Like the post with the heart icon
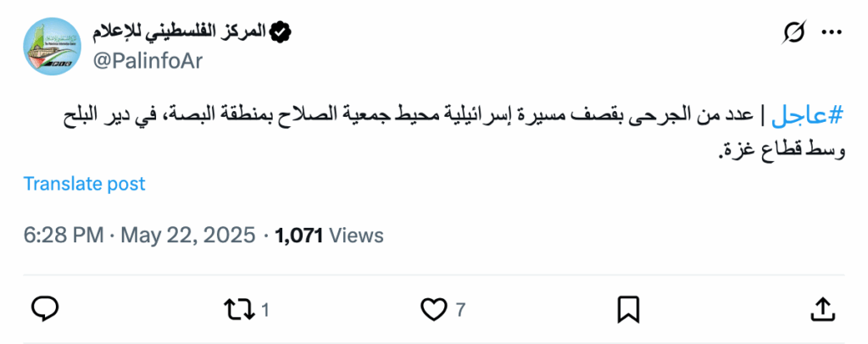Image resolution: width=868 pixels, height=344 pixels. 434,309
